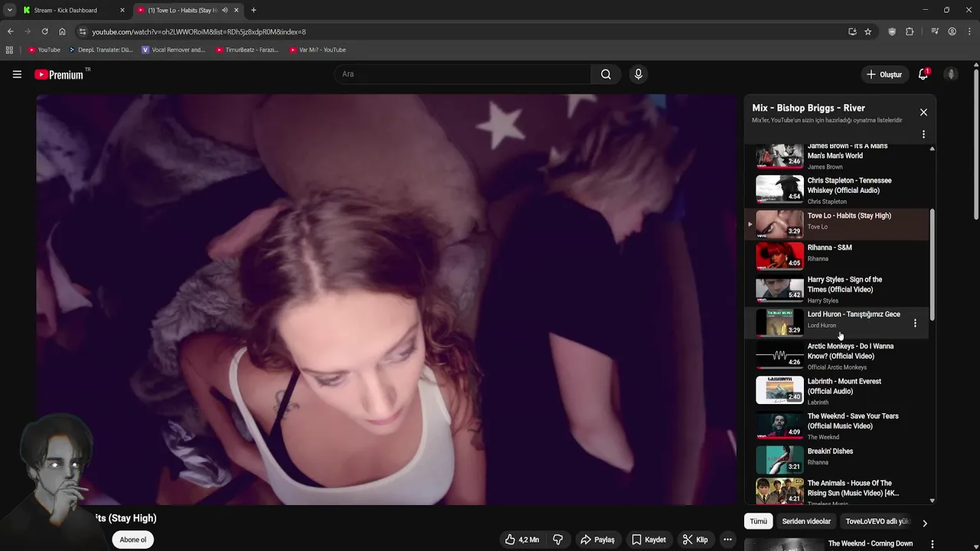Start voice search with microphone icon
Screen dimensions: 980x551
(638, 74)
